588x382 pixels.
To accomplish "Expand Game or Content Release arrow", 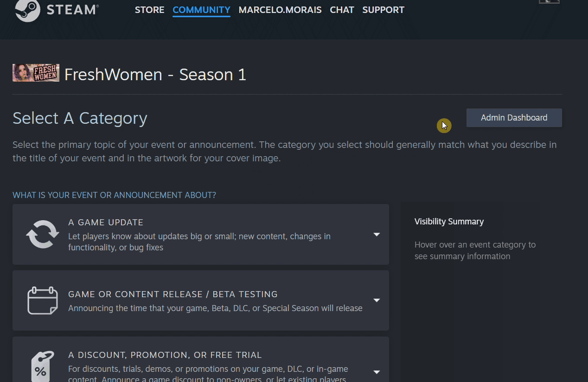I will (377, 300).
